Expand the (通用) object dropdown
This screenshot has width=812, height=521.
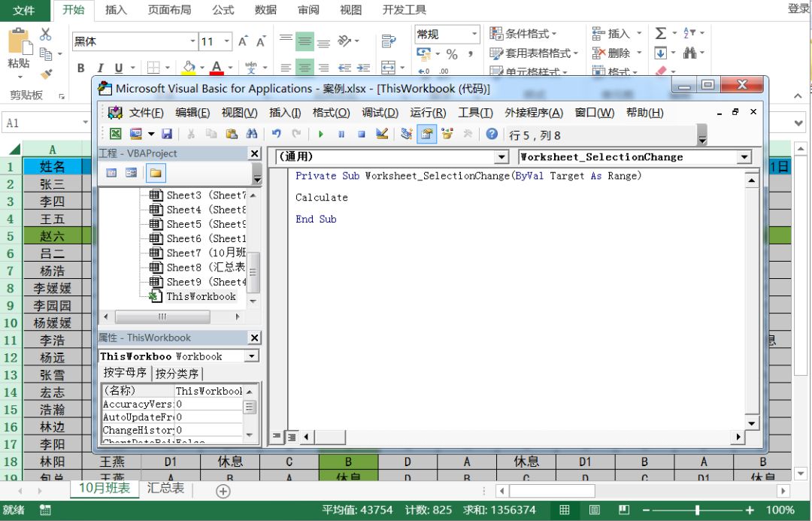(501, 157)
